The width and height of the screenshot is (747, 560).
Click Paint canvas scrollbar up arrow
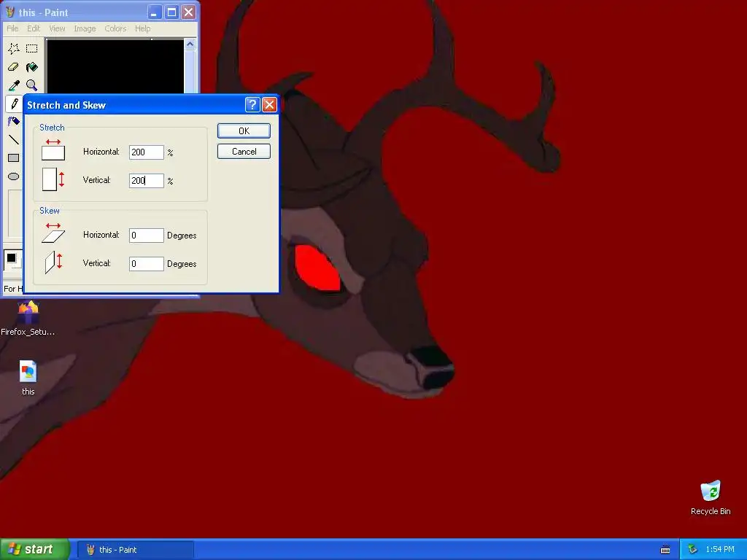(190, 44)
